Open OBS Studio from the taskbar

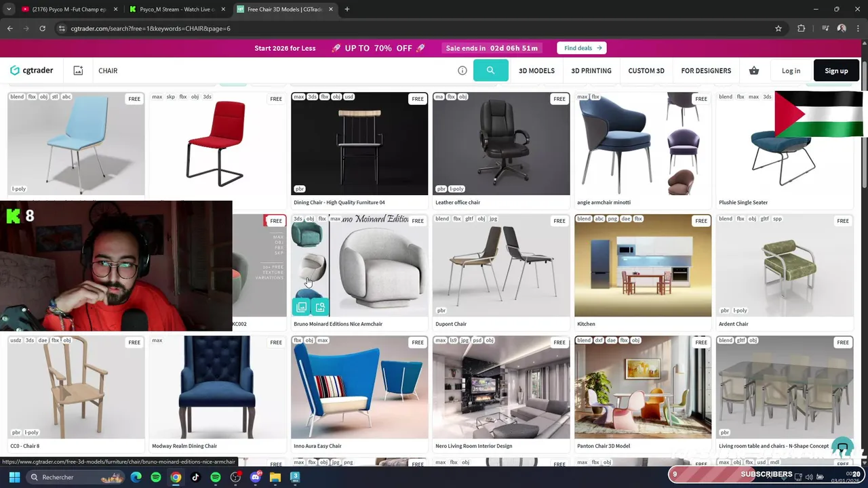[x=235, y=477]
